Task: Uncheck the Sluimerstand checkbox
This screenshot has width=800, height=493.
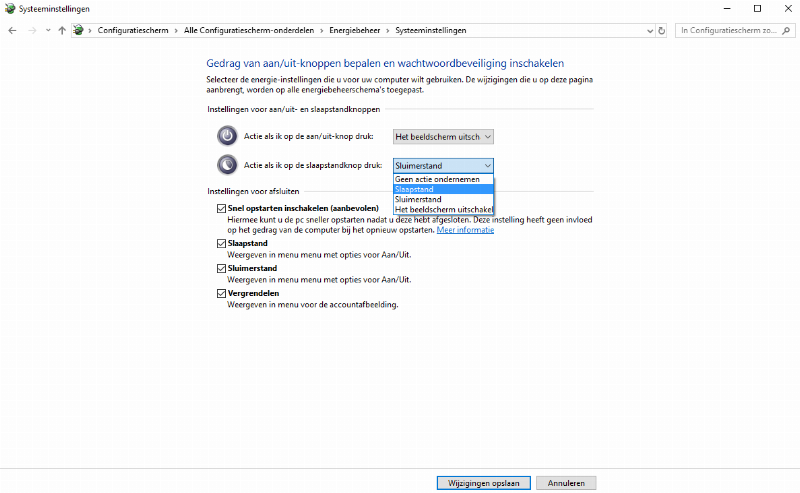Action: click(221, 268)
